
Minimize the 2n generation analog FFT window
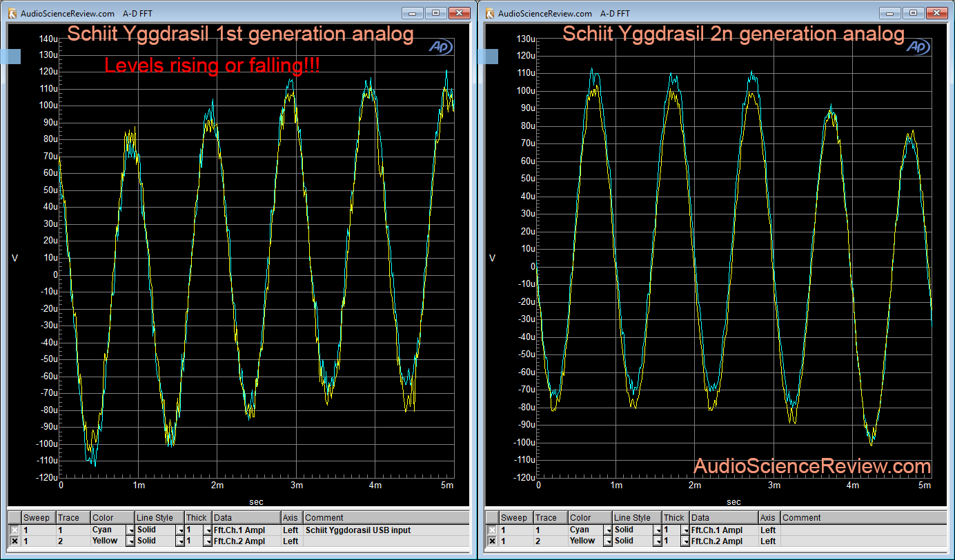[x=891, y=13]
